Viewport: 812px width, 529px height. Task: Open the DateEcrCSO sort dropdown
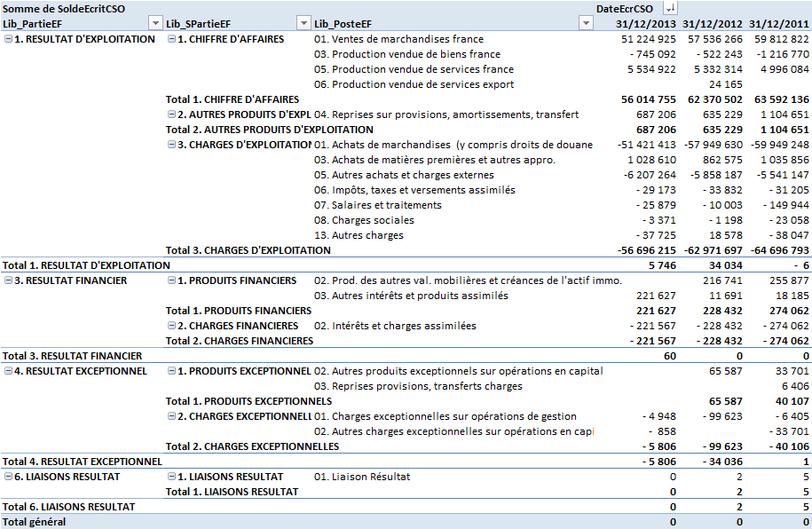tap(671, 8)
